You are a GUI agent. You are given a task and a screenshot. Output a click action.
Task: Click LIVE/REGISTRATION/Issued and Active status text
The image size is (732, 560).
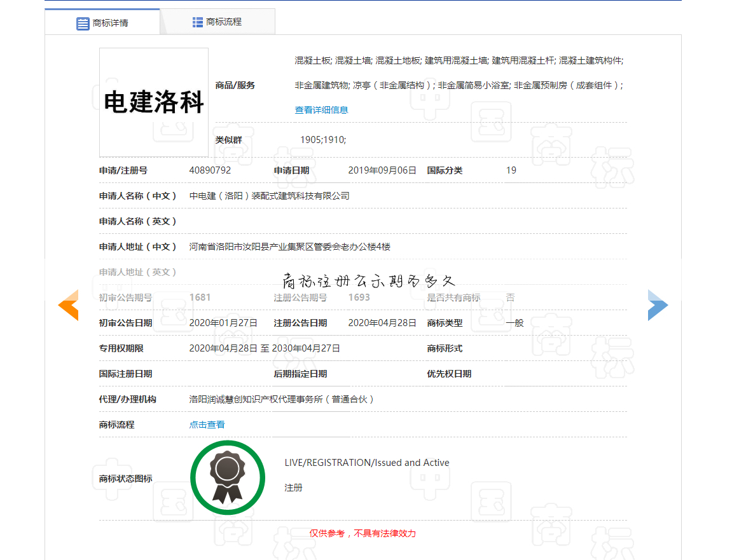(367, 463)
